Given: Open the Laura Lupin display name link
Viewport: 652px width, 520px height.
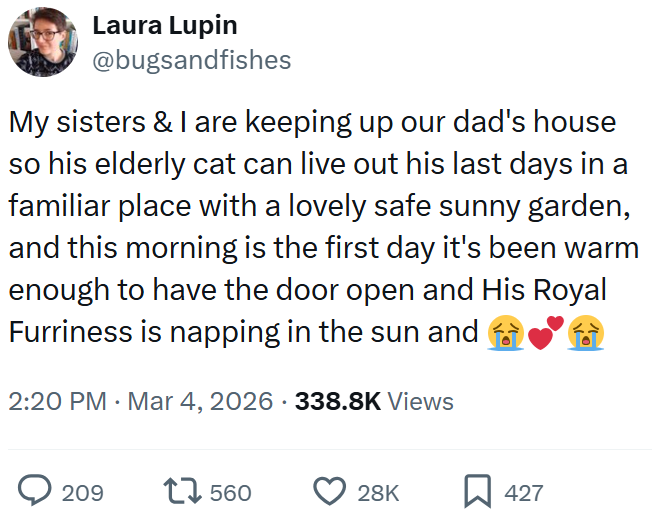Looking at the screenshot, I should [165, 26].
